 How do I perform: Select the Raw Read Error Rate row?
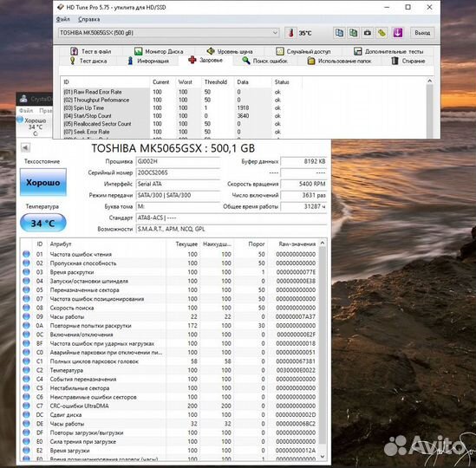182,92
